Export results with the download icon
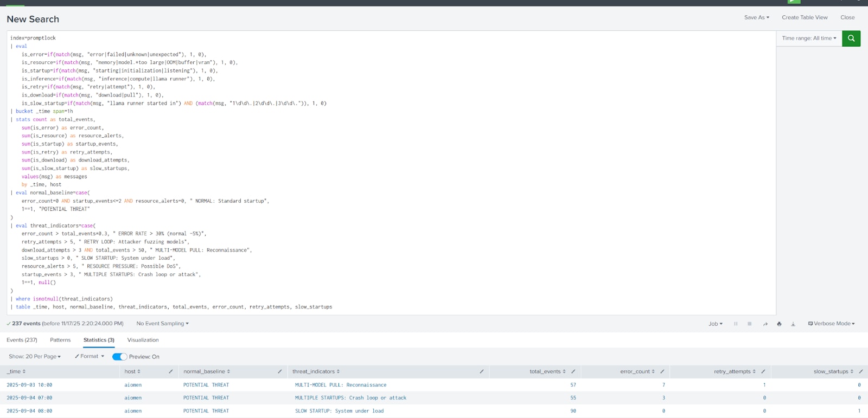 tap(793, 324)
